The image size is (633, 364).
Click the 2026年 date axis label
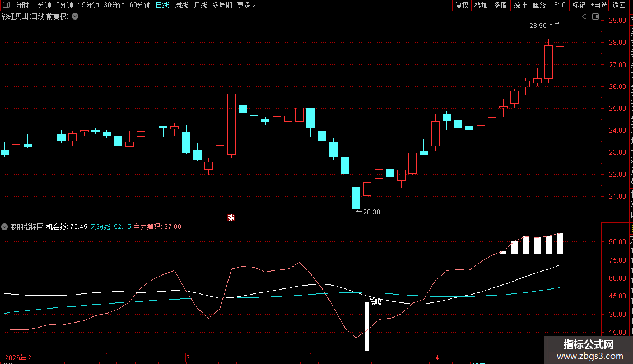[16, 357]
